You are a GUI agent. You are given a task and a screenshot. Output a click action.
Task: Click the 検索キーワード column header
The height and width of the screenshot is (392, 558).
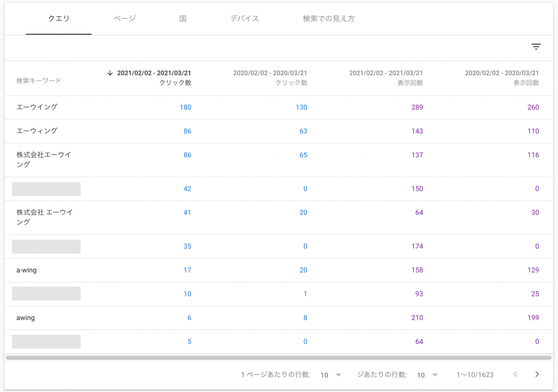(39, 81)
